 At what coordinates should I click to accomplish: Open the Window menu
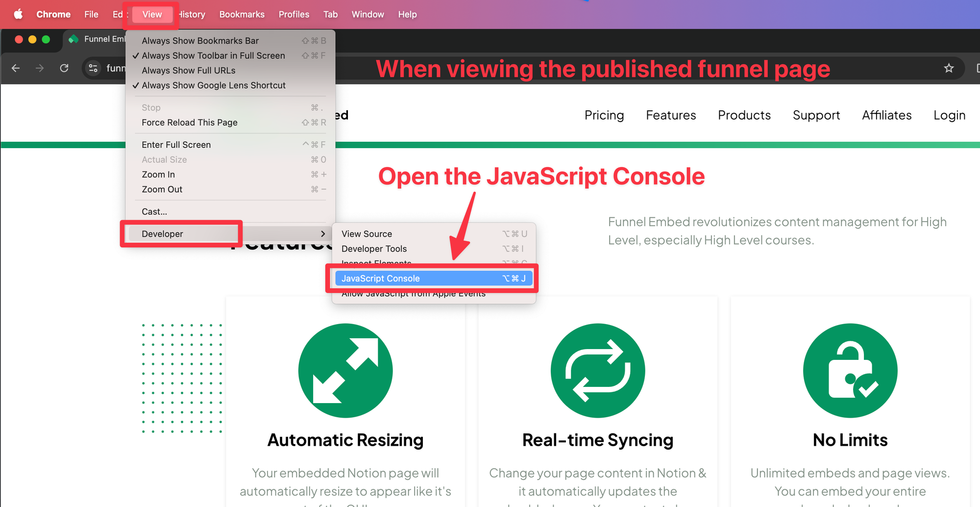pyautogui.click(x=367, y=15)
